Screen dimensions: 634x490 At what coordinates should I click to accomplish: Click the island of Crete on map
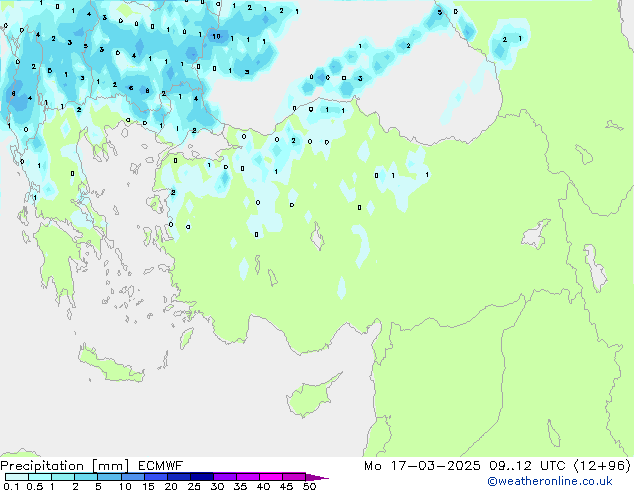click(111, 366)
